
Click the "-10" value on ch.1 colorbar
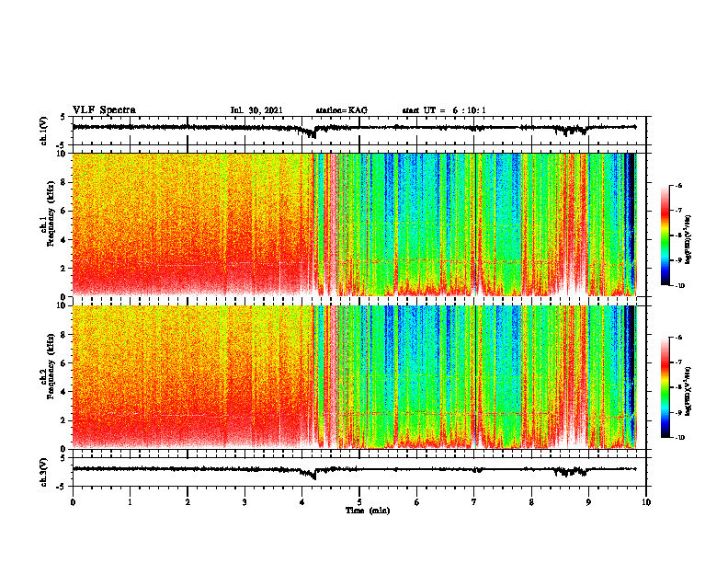(679, 286)
